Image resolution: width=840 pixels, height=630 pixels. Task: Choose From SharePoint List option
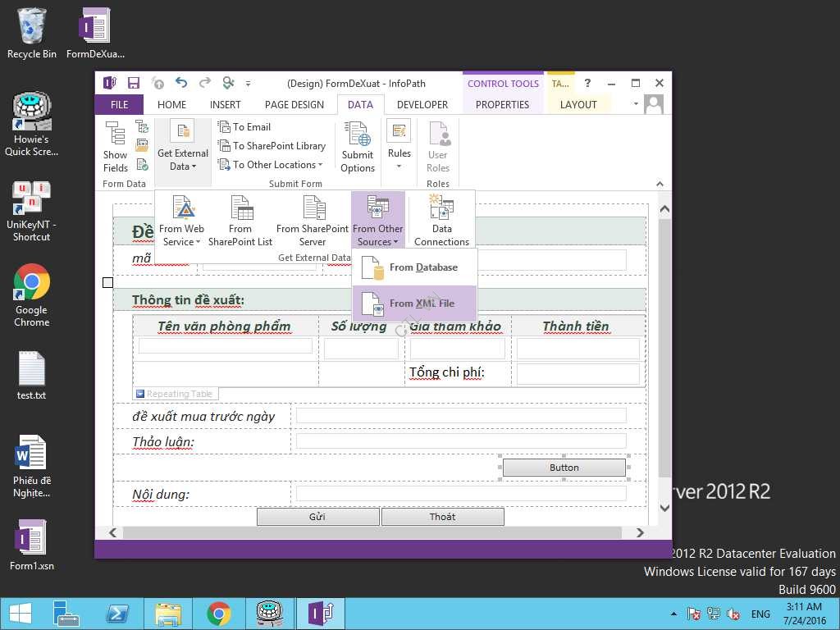240,220
